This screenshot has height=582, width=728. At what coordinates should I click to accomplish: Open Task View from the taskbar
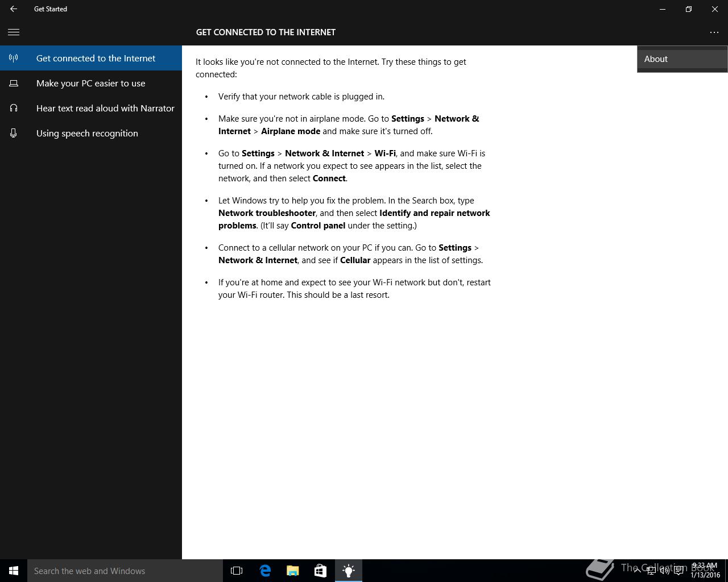pos(237,571)
